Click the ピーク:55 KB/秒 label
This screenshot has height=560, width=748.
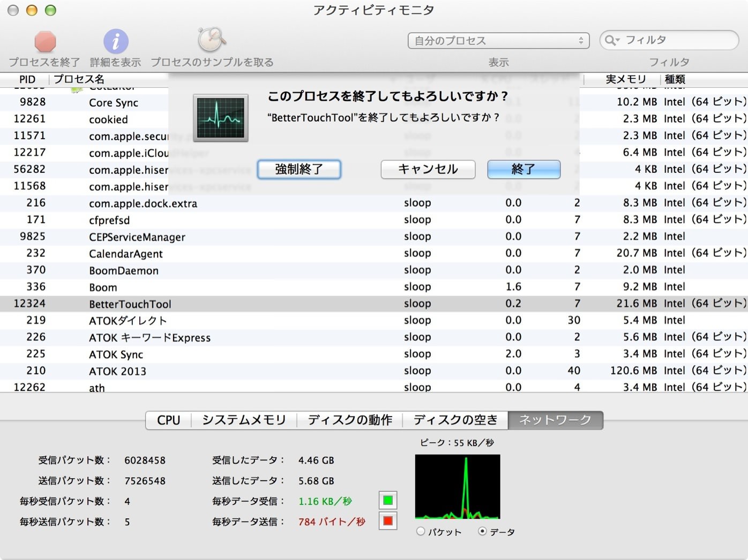pos(457,443)
